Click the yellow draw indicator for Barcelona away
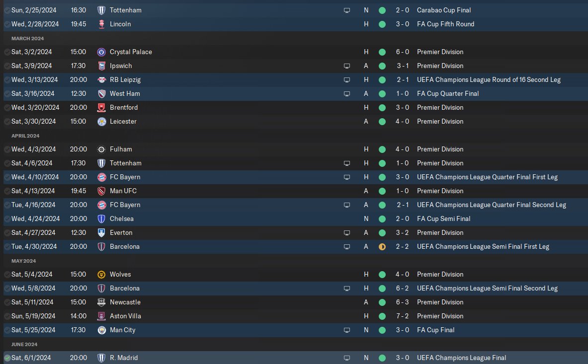Screen dimensions: 588x364 (382, 247)
